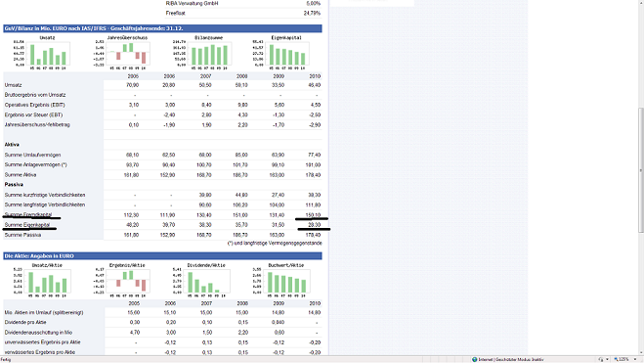Select the Jahresüberschuss/-fehlbetrag row label
Screen dimensions: 644x363
37,124
